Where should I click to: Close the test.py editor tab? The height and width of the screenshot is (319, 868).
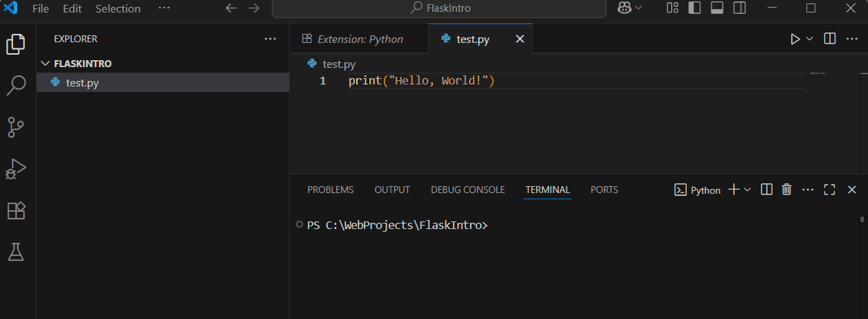tap(520, 39)
